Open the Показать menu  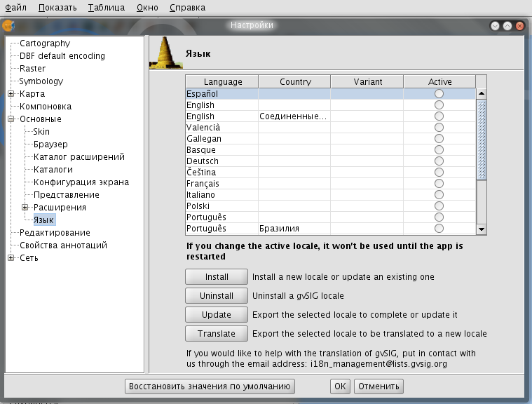coord(57,8)
